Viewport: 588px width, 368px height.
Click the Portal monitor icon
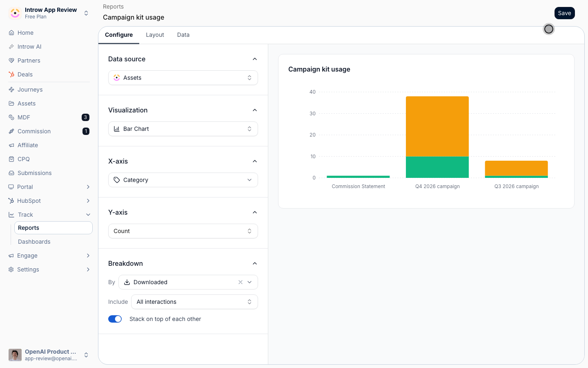pyautogui.click(x=11, y=187)
